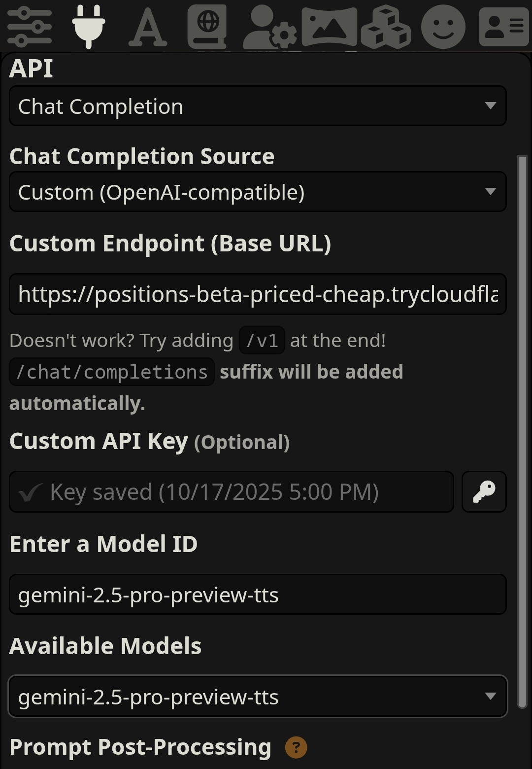The height and width of the screenshot is (769, 532).
Task: Open AI Response Formatting letter A icon
Action: point(147,27)
